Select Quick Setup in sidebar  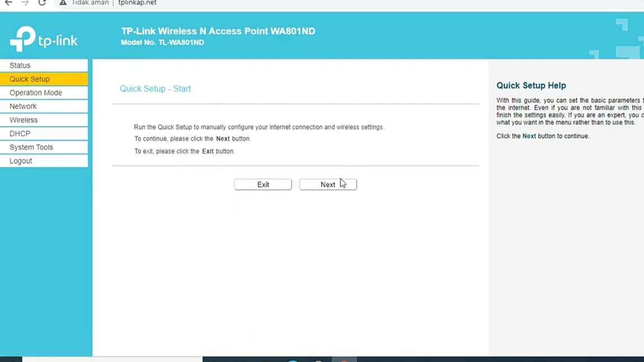coord(44,79)
